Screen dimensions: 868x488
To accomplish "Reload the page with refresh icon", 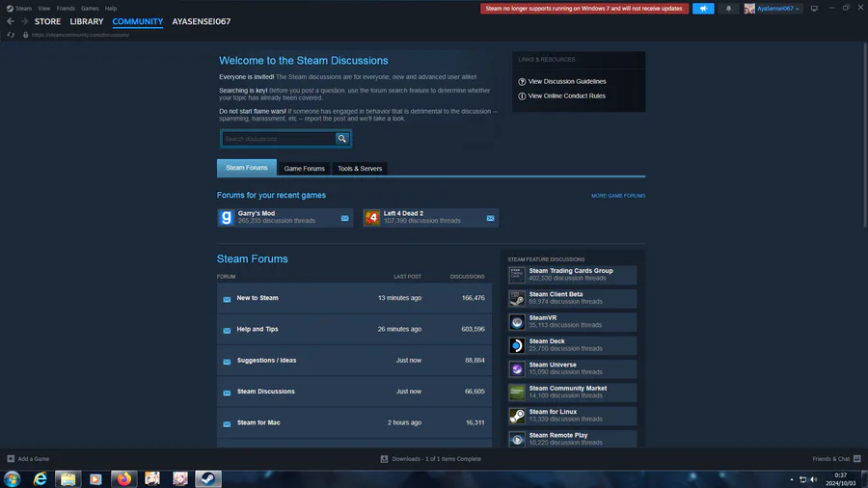I will click(x=11, y=35).
